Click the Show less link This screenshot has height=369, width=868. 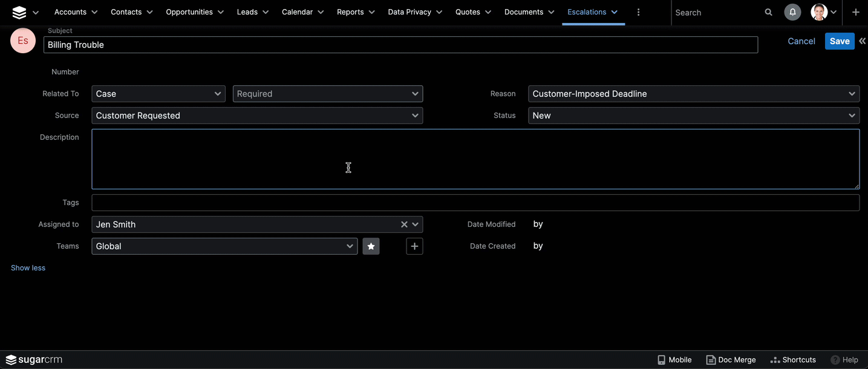coord(28,268)
